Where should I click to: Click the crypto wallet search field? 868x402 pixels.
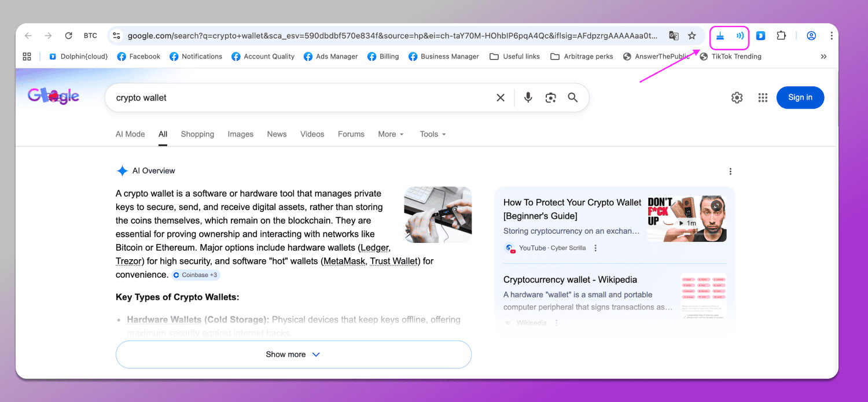pyautogui.click(x=301, y=98)
